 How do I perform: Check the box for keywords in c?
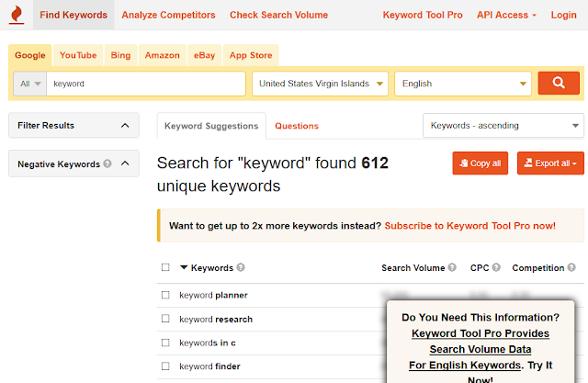coord(165,343)
